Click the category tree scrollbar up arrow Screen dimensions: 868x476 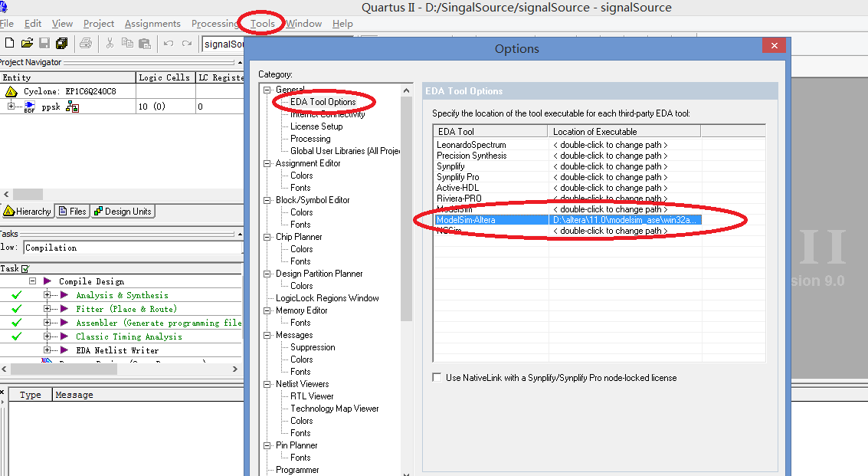(x=406, y=90)
